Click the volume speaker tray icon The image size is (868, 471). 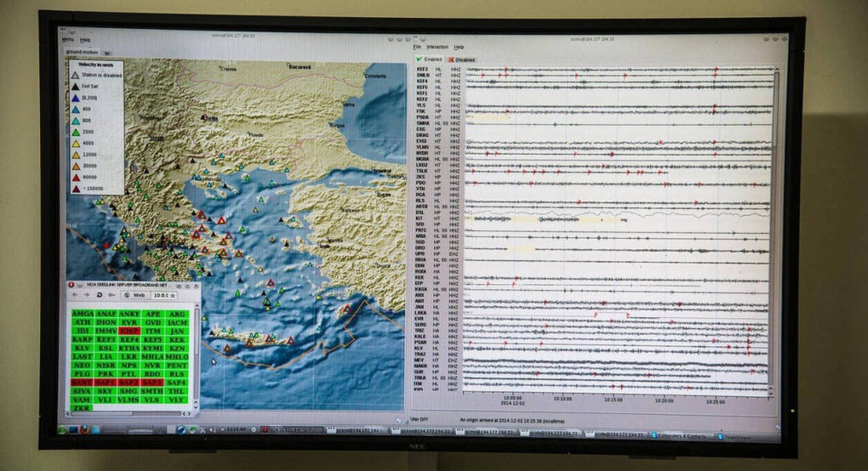tap(212, 429)
